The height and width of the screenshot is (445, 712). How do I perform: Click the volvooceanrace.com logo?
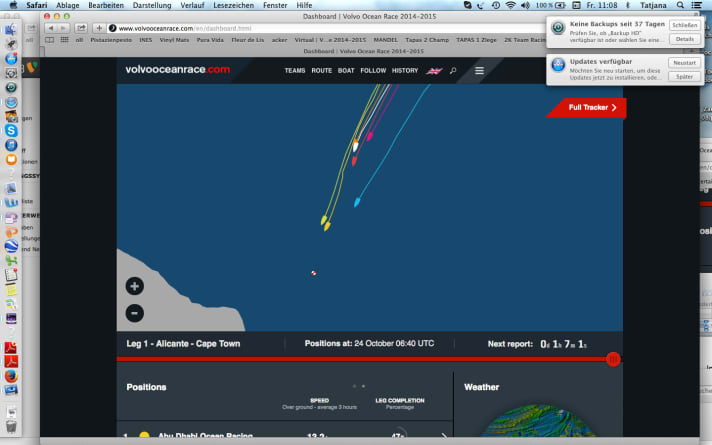pos(178,69)
